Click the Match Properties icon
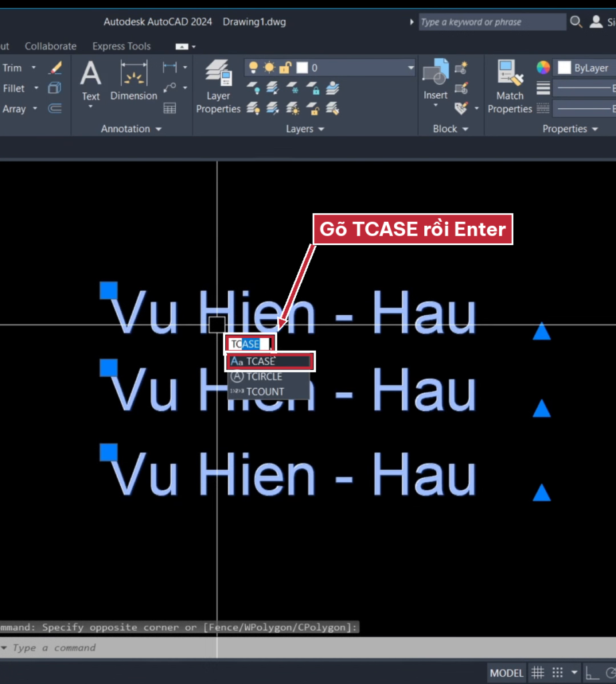Screen dimensions: 616x684 [510, 87]
